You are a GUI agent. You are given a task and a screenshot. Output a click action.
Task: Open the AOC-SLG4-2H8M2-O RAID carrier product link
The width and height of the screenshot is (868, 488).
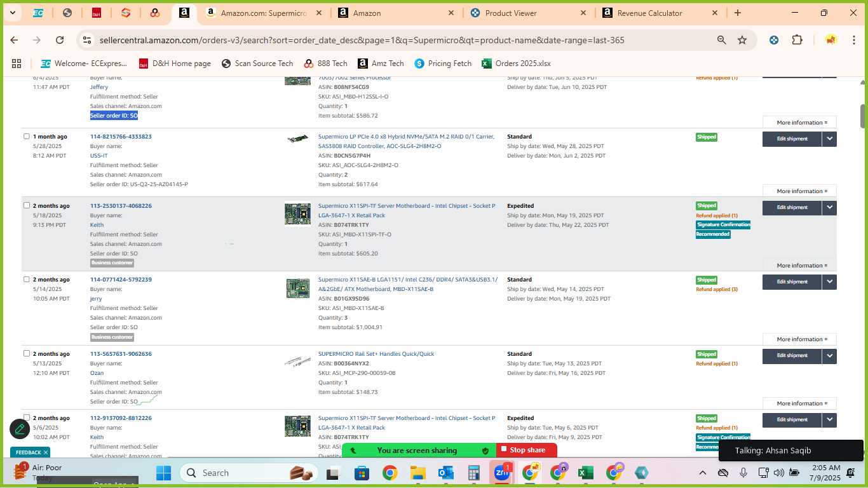click(406, 141)
